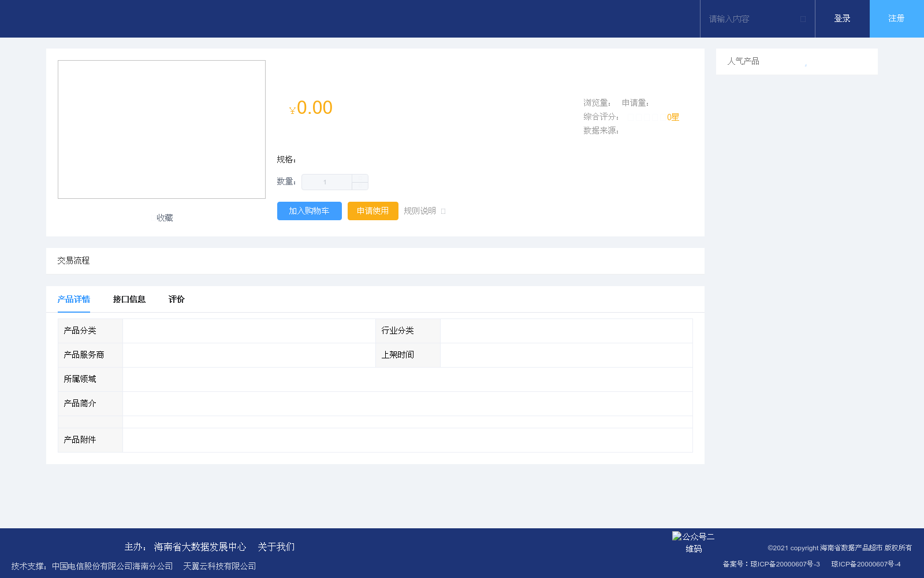Switch to the 接口信息 tab
The width and height of the screenshot is (924, 578).
click(x=129, y=299)
